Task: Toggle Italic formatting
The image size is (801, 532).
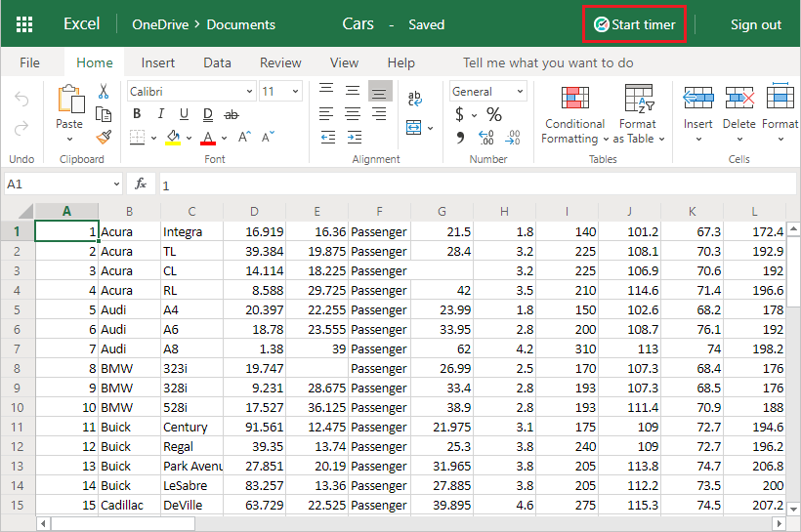Action: (x=160, y=114)
